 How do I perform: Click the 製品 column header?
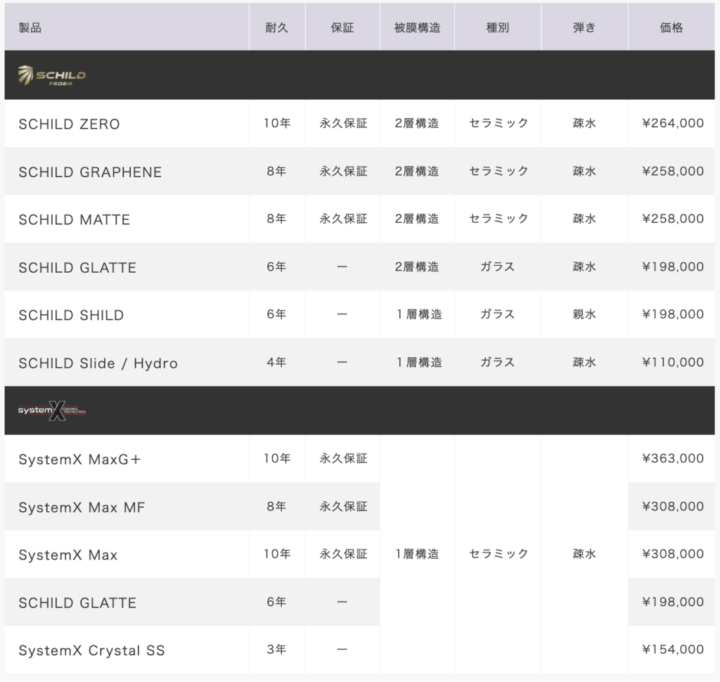click(30, 28)
